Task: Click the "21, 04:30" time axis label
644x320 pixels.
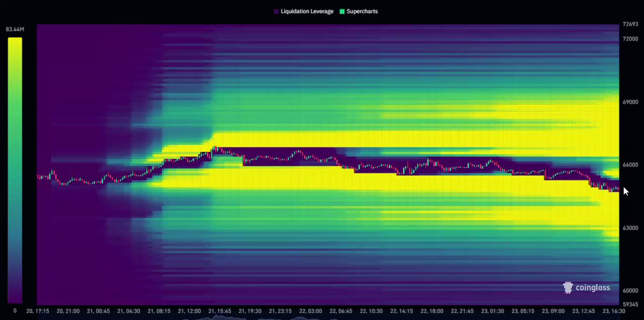Action: pos(129,311)
